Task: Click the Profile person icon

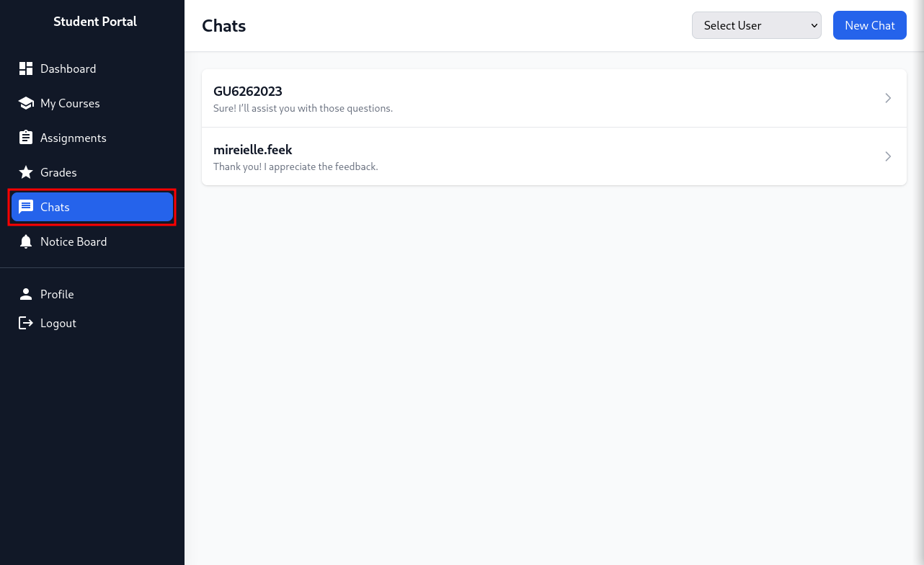Action: [26, 294]
